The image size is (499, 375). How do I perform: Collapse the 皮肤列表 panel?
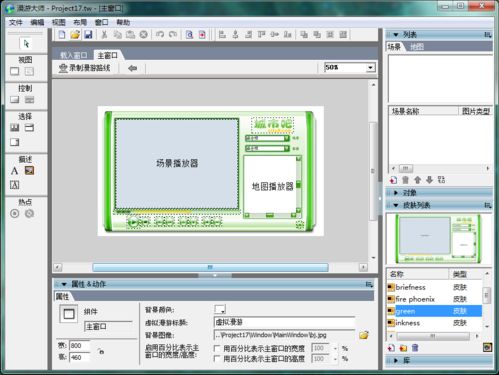coord(396,205)
